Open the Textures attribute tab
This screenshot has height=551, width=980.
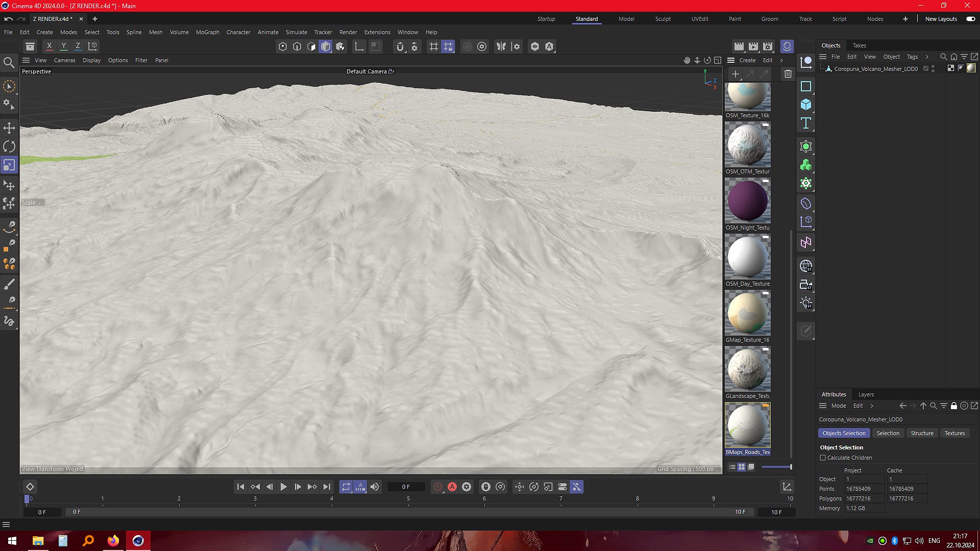pyautogui.click(x=954, y=433)
